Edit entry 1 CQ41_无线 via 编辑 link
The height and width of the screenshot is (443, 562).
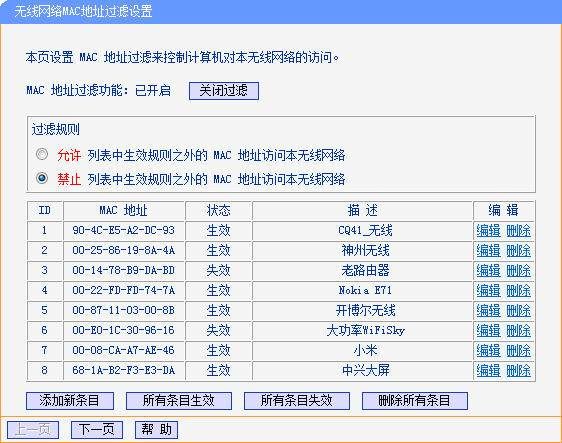coord(488,230)
